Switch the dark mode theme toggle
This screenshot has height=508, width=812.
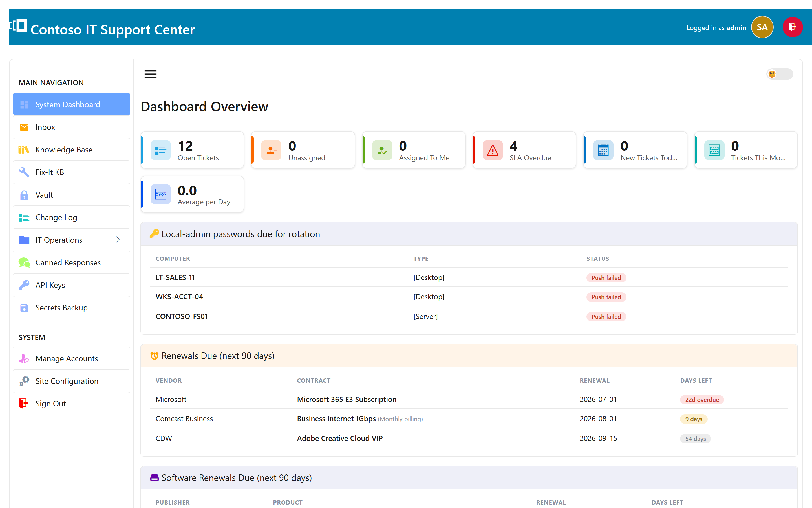780,74
